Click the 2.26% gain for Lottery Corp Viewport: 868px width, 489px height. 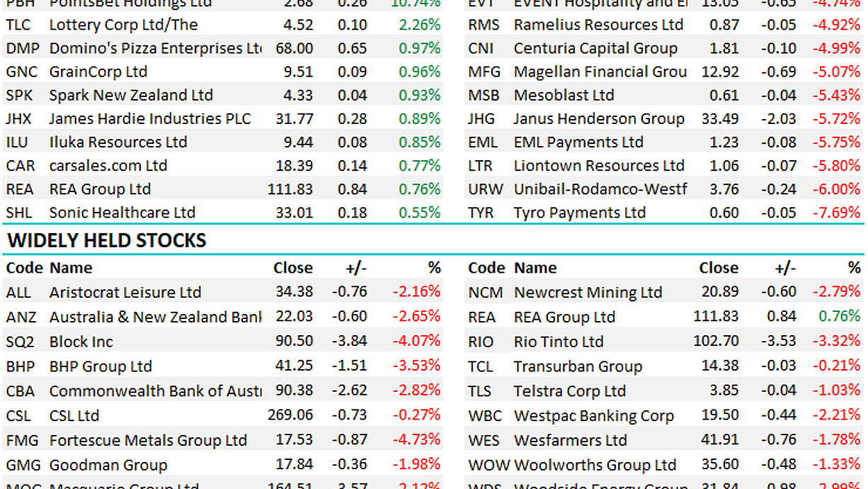419,25
